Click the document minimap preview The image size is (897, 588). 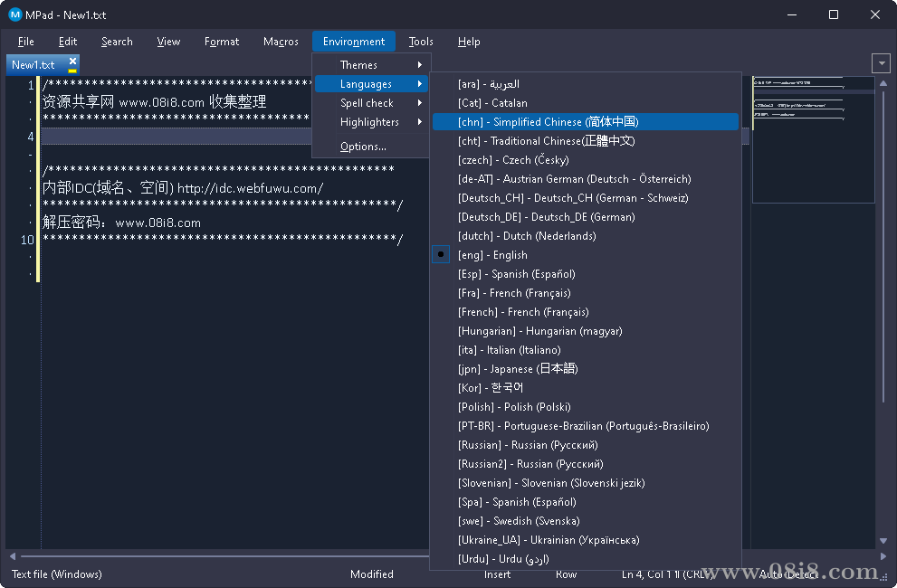point(813,139)
